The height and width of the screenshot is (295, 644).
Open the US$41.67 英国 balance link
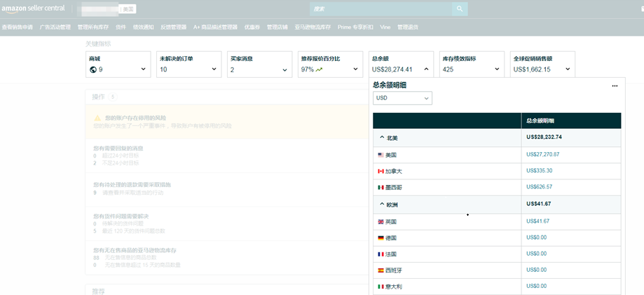coord(537,221)
